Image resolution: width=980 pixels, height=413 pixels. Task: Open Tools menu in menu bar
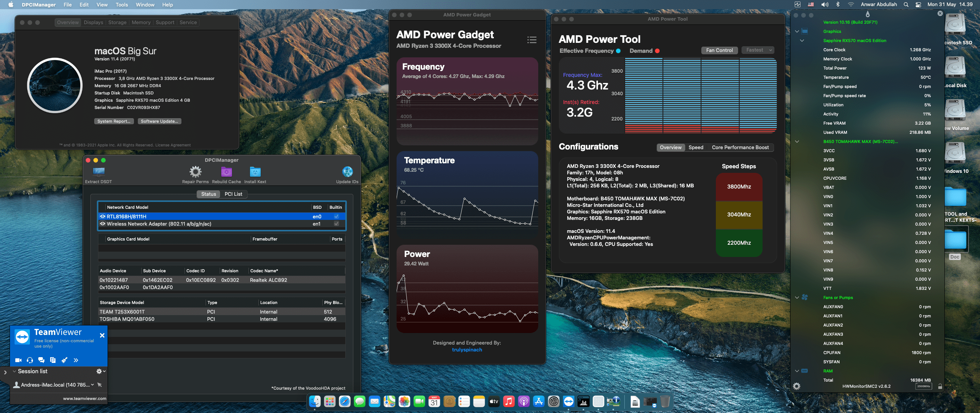pyautogui.click(x=122, y=5)
